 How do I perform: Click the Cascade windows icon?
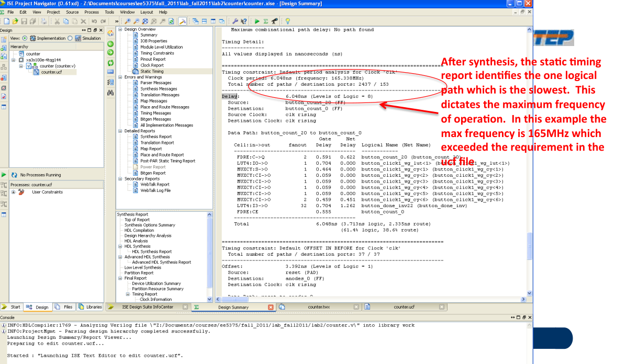coord(196,21)
